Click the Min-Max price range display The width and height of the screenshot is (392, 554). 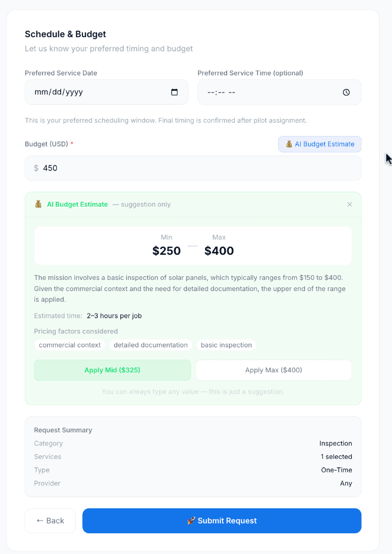tap(193, 245)
